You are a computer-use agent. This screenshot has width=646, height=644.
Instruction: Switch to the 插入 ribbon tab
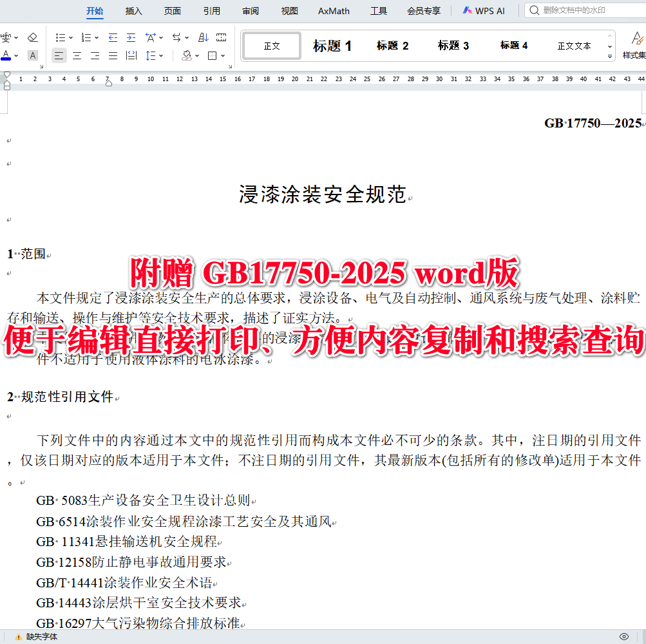(133, 10)
